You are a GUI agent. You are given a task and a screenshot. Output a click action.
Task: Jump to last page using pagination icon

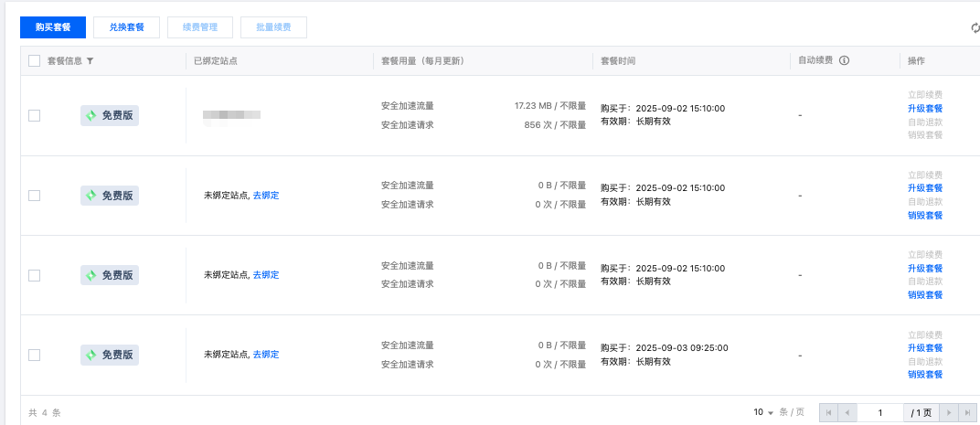tap(968, 413)
